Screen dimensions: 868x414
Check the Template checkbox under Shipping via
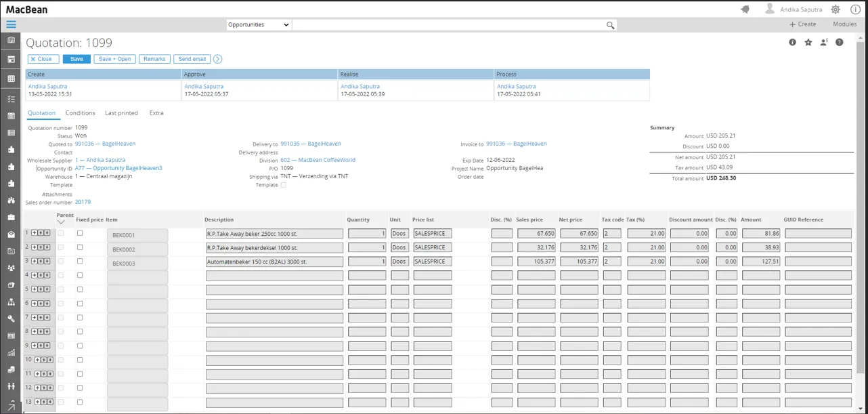click(284, 185)
